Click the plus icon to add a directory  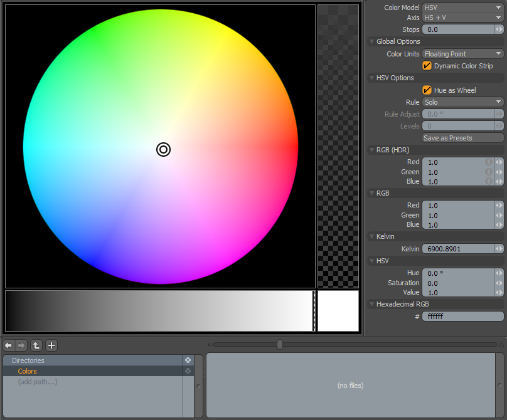(51, 345)
